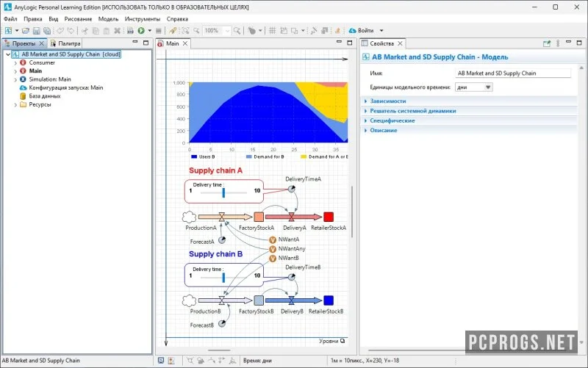Open the Справка menu

tap(177, 19)
